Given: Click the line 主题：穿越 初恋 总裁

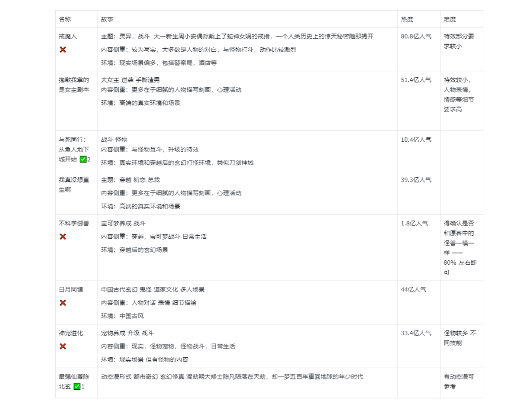Looking at the screenshot, I should (130, 180).
